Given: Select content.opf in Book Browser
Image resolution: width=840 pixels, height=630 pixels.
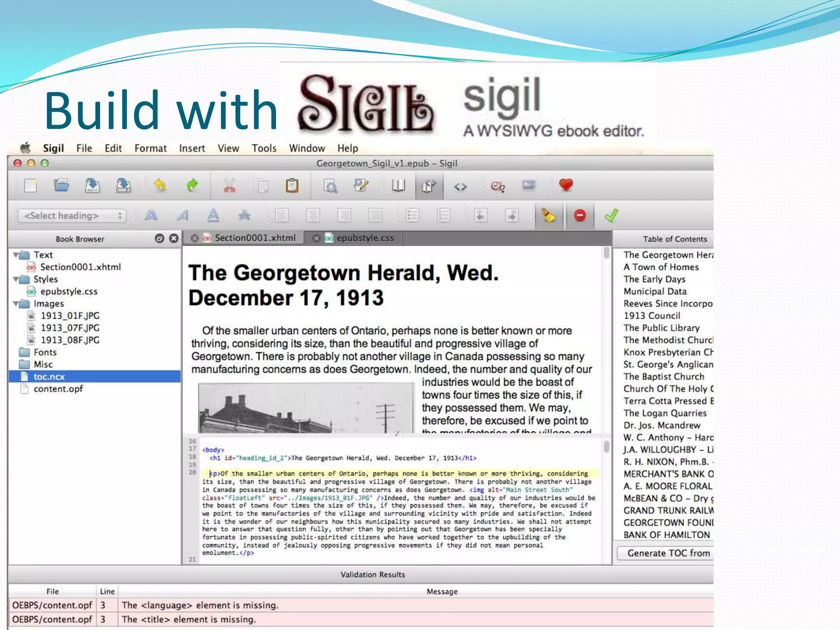Looking at the screenshot, I should tap(58, 389).
